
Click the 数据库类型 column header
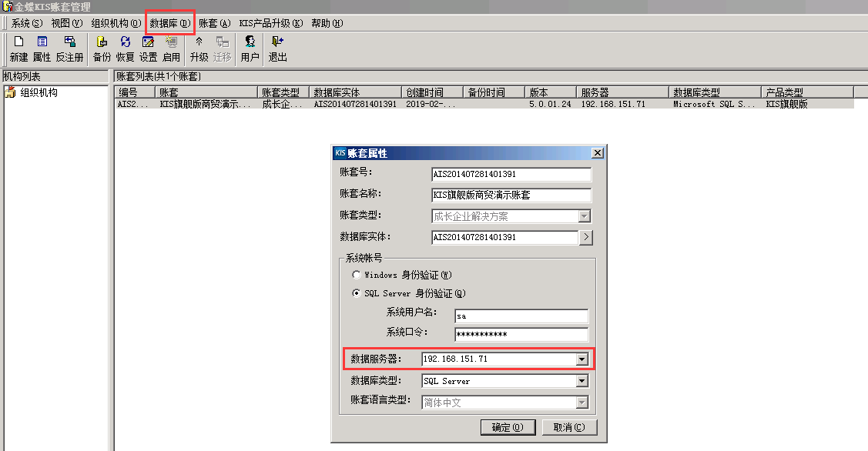pos(716,92)
